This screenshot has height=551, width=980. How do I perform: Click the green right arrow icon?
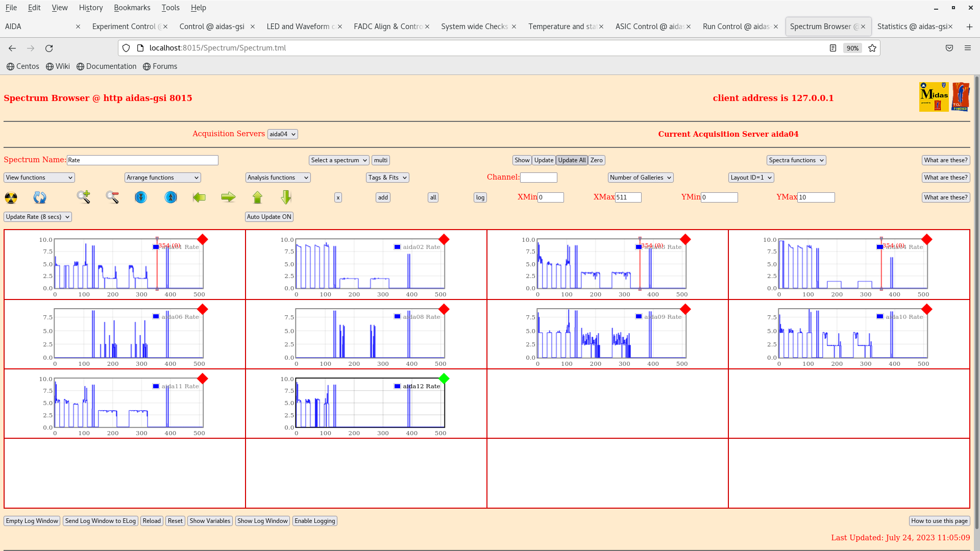click(228, 197)
